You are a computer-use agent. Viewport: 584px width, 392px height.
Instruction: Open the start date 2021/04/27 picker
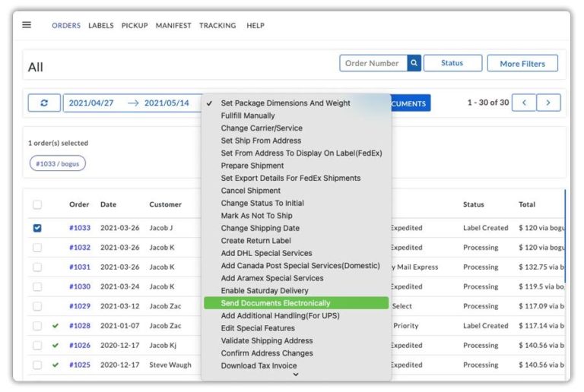click(x=91, y=103)
